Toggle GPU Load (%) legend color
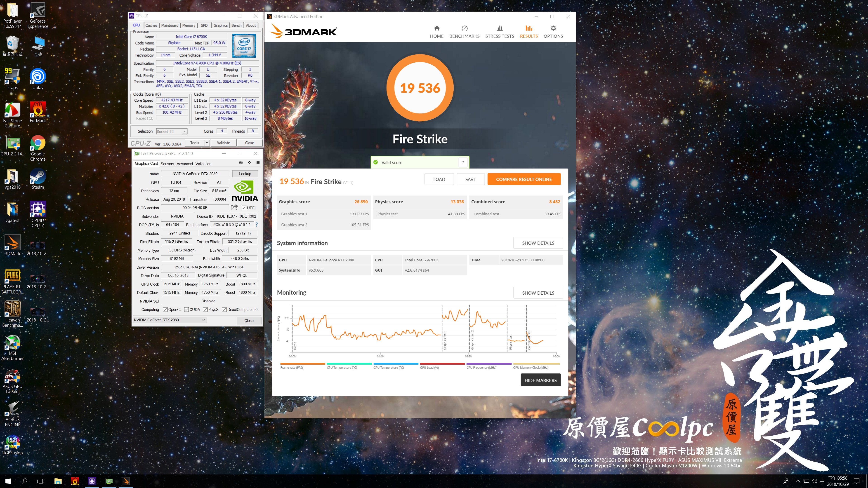Image resolution: width=868 pixels, height=488 pixels. (x=442, y=364)
